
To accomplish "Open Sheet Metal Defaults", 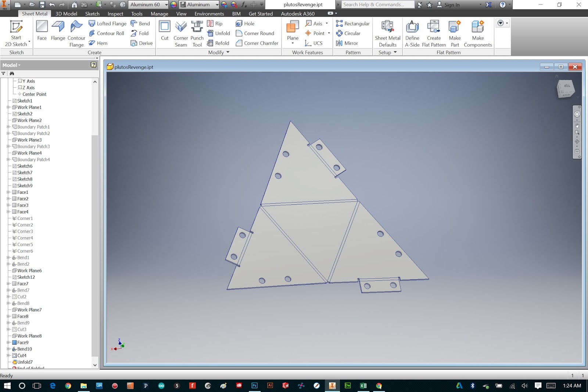I will 388,34.
